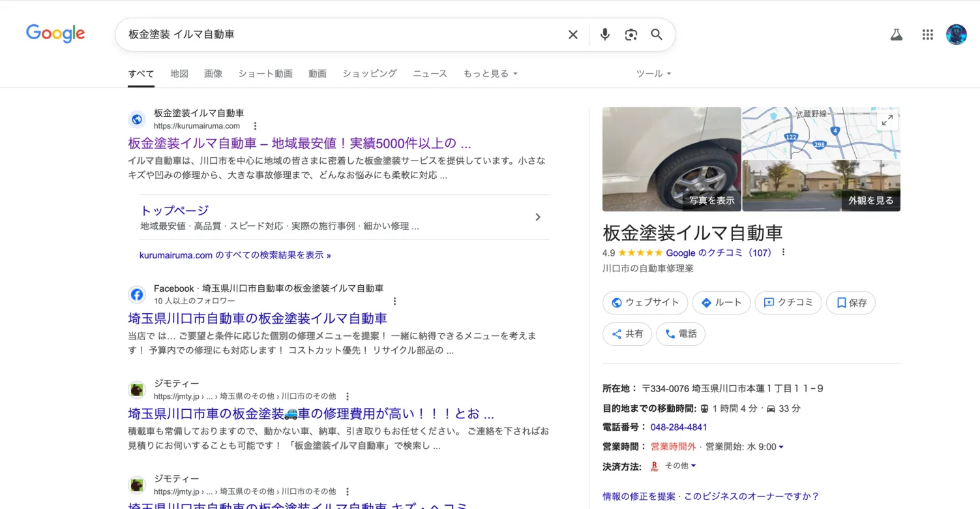
Task: Save the business with 保存 button
Action: pyautogui.click(x=851, y=303)
